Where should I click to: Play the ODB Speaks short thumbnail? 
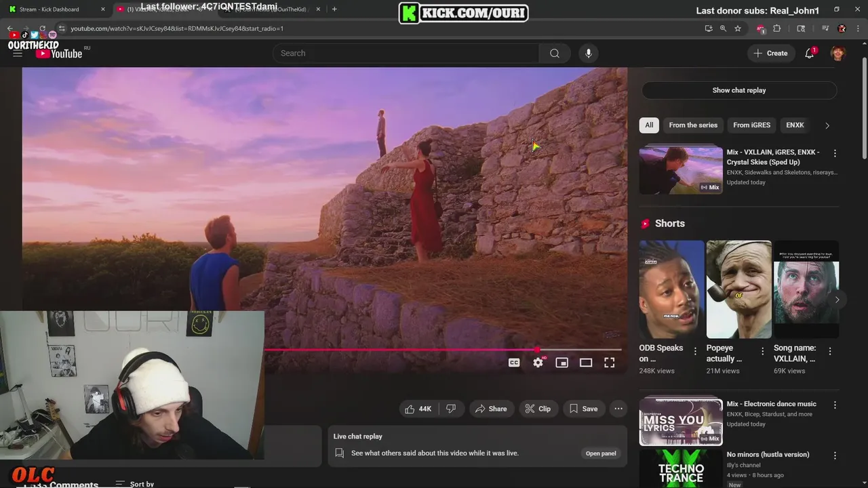(671, 289)
